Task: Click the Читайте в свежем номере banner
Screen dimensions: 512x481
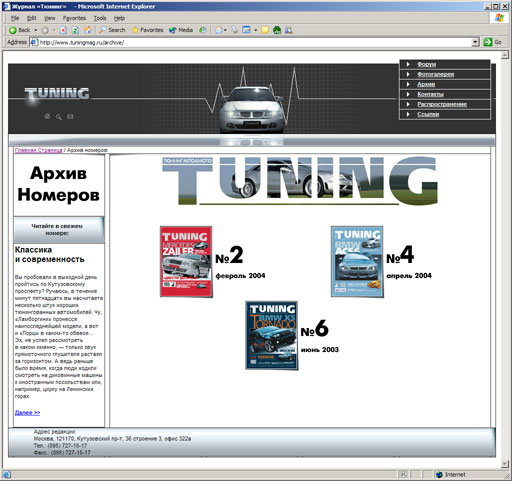Action: coord(59,230)
